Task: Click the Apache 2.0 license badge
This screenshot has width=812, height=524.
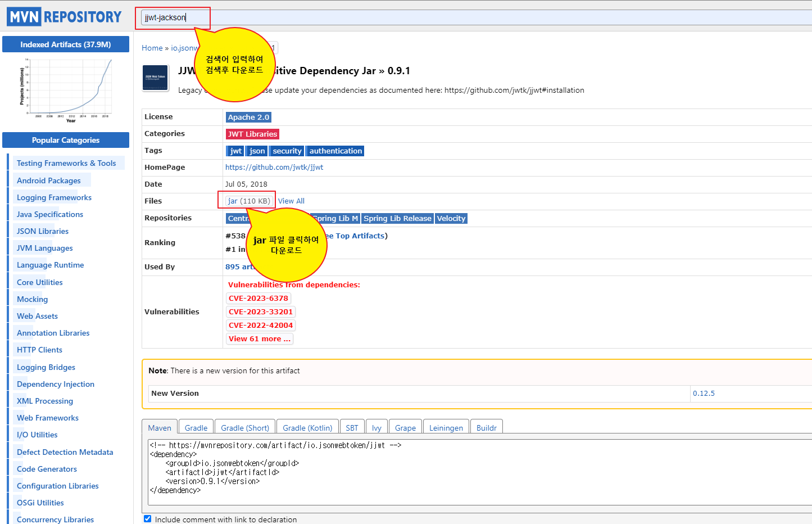Action: pyautogui.click(x=248, y=117)
